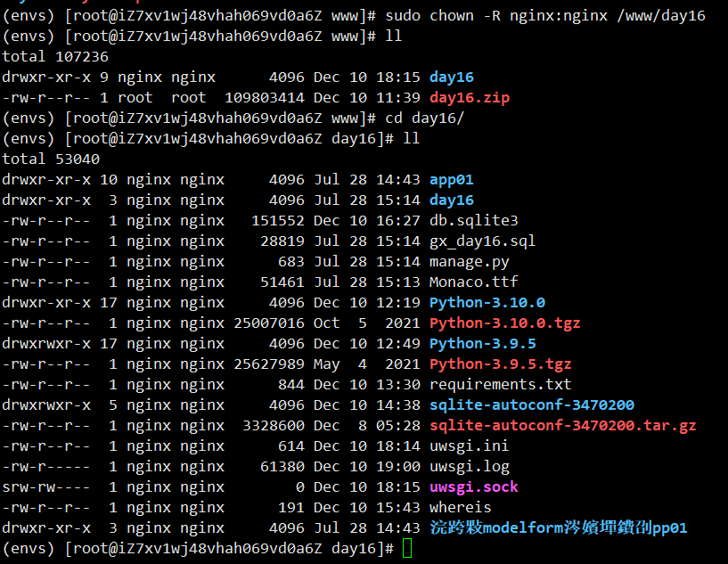Select the sqlite-autoconf-3470200.tar.gz archive name
The height and width of the screenshot is (564, 728).
pyautogui.click(x=563, y=426)
